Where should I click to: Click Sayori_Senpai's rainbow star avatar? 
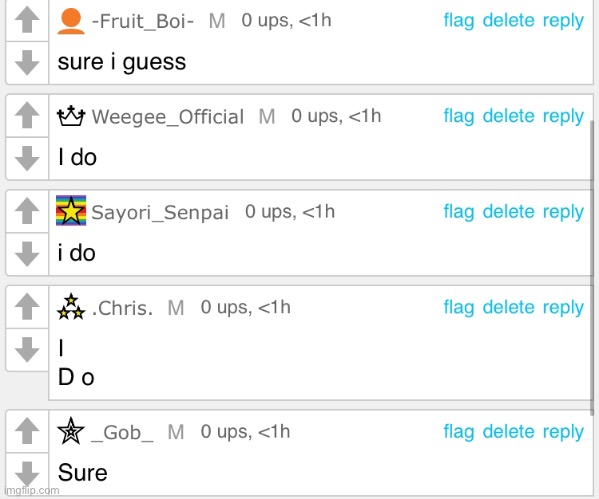pos(71,211)
